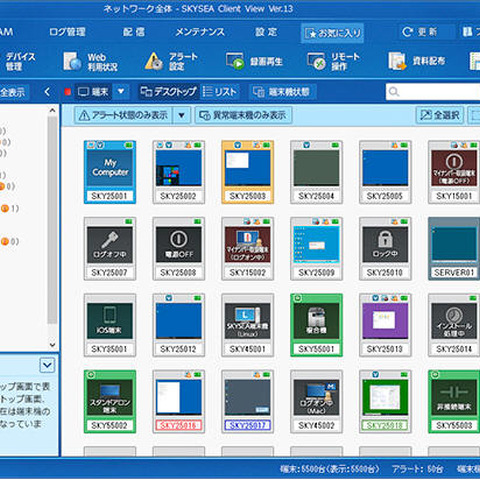Select iOS端末 SKY85001
The image size is (480, 480).
tap(110, 325)
